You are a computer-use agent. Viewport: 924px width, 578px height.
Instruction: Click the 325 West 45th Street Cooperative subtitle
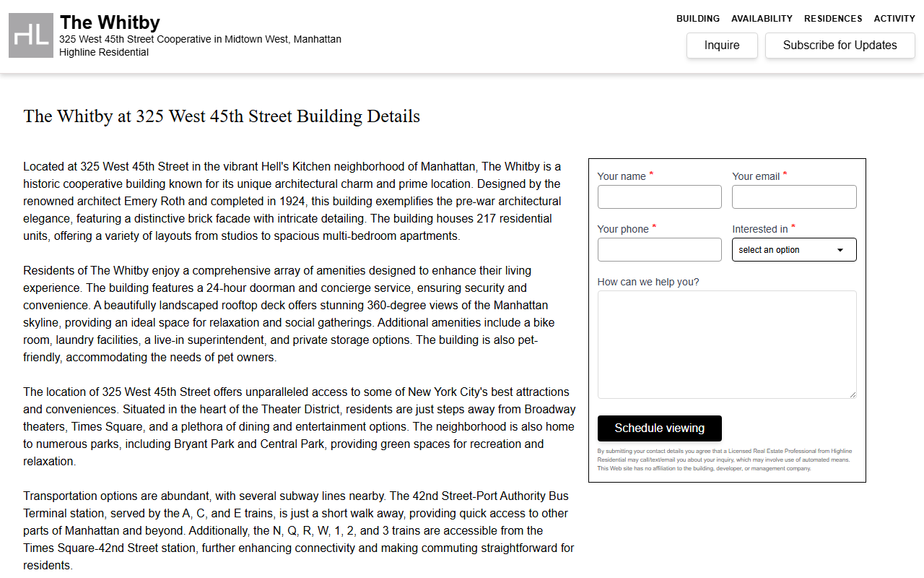click(200, 39)
